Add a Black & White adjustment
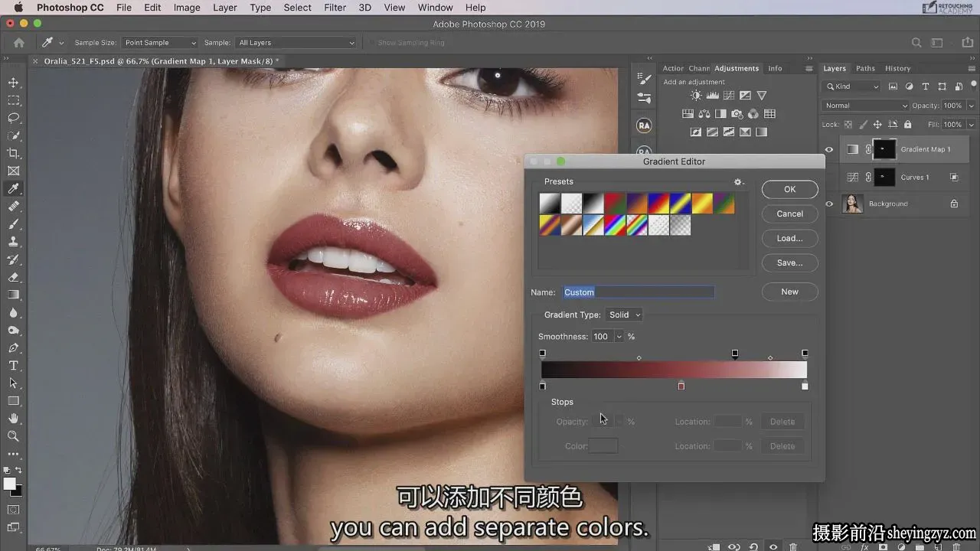 [720, 114]
